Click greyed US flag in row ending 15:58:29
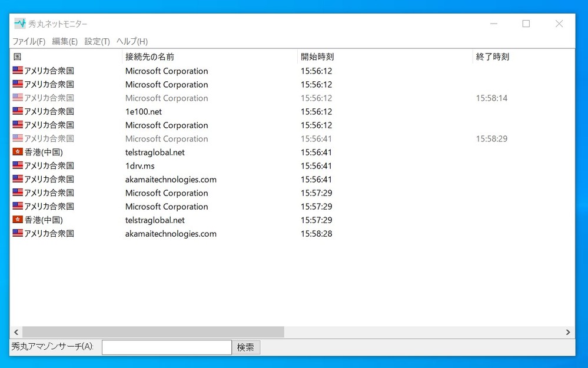Viewport: 588px width, 368px height. coord(18,138)
